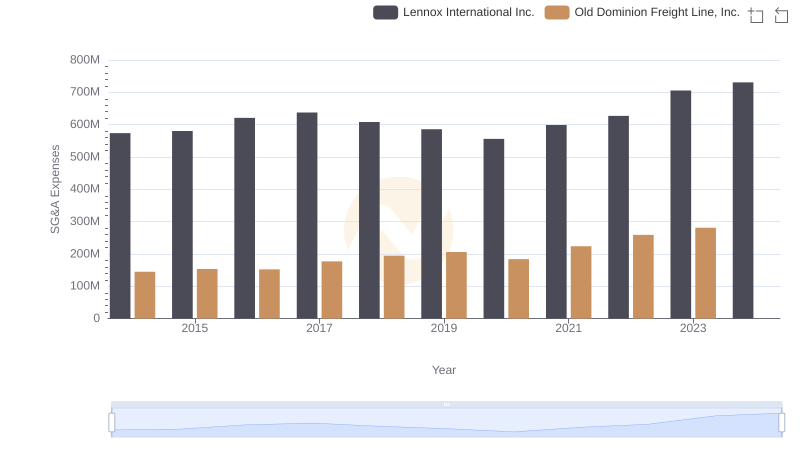The height and width of the screenshot is (461, 800).
Task: Click the Lennox bar for 2021
Action: point(556,222)
